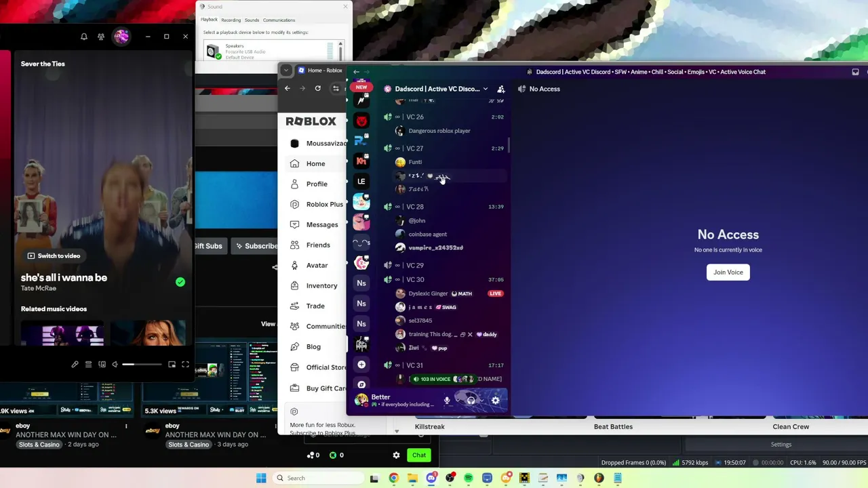The image size is (868, 488).
Task: Click the Join Voice button
Action: pos(728,272)
